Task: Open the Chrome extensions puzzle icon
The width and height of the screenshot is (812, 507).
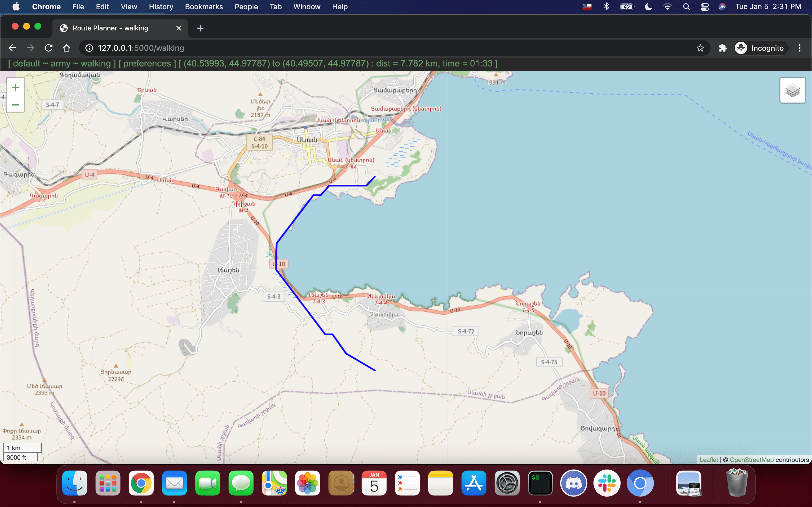Action: click(723, 48)
